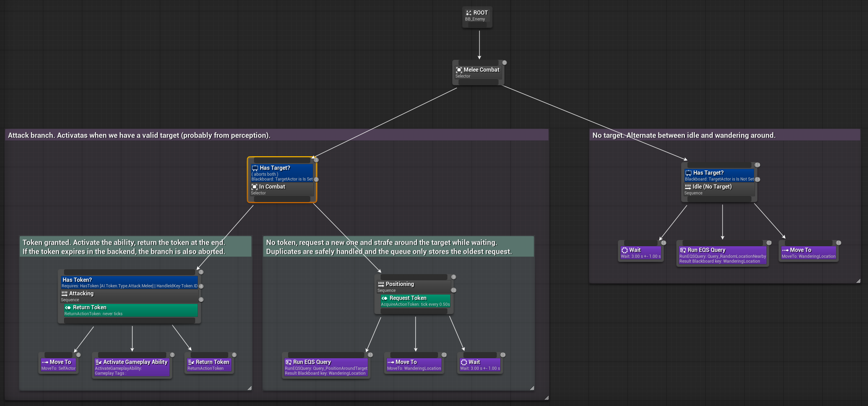Click the Positioning sequence icon

380,284
